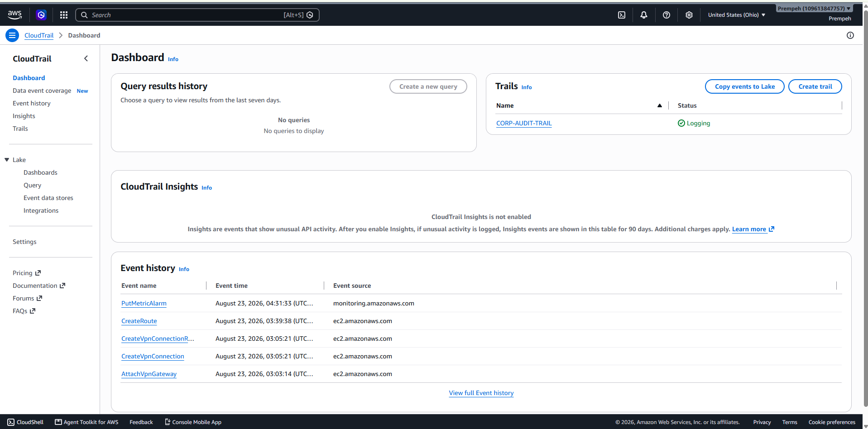Click View full Event history link
The height and width of the screenshot is (429, 868).
(x=481, y=393)
